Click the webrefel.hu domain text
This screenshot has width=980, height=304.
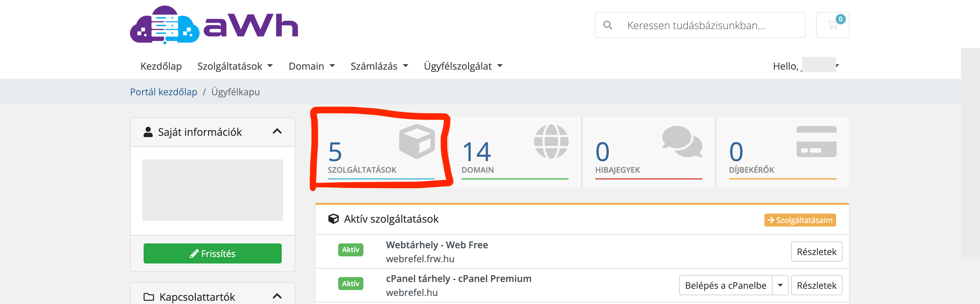[412, 293]
